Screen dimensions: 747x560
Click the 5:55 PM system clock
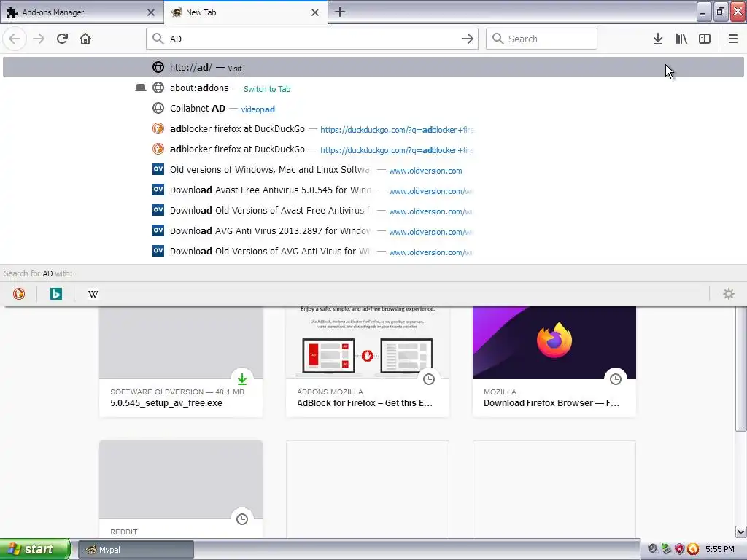click(720, 549)
